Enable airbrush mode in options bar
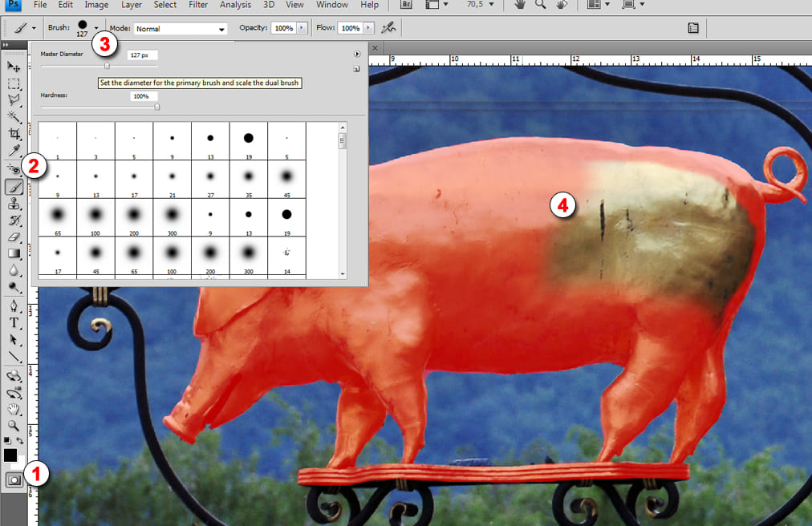812x526 pixels. coord(389,28)
